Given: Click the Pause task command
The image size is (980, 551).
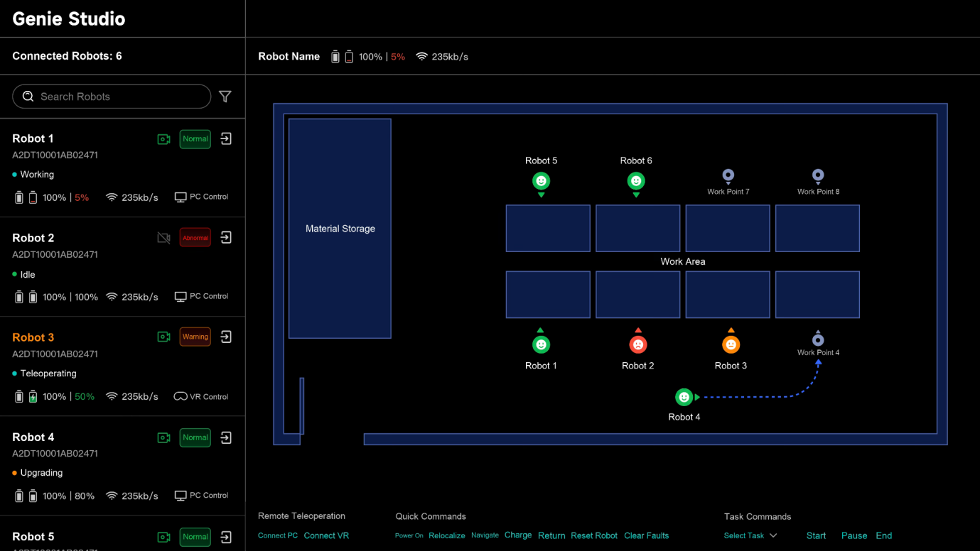Looking at the screenshot, I should [x=854, y=535].
